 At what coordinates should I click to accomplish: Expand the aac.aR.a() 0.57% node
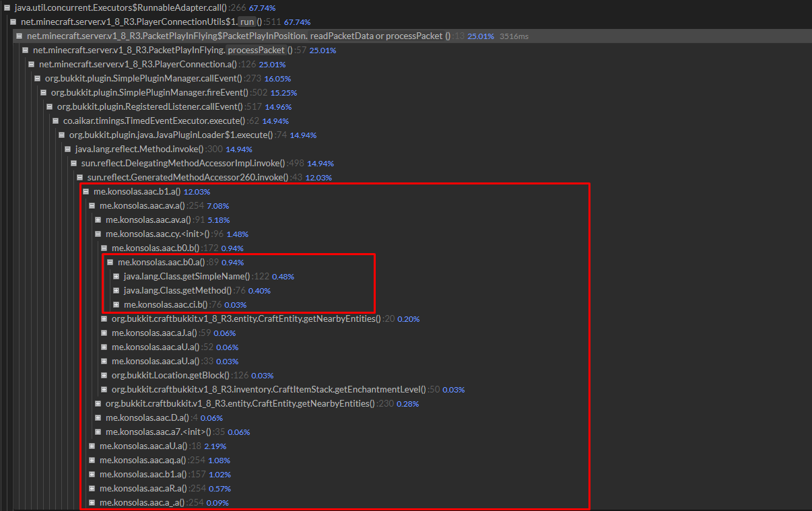92,488
